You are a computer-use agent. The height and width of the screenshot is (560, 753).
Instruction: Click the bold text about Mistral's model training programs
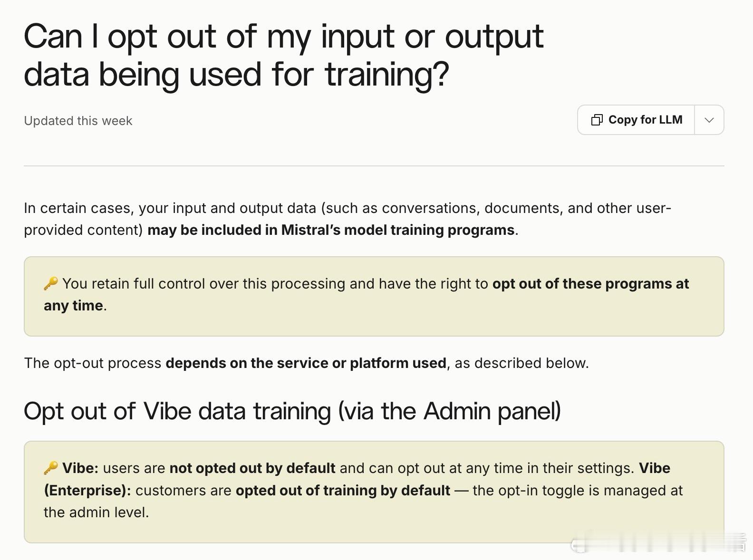point(331,230)
